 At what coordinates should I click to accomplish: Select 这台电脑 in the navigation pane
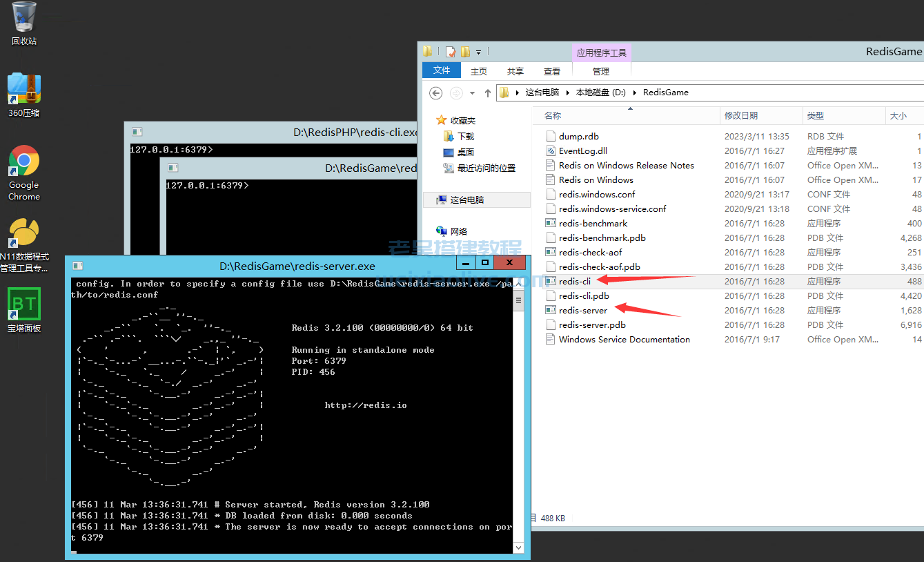[466, 200]
